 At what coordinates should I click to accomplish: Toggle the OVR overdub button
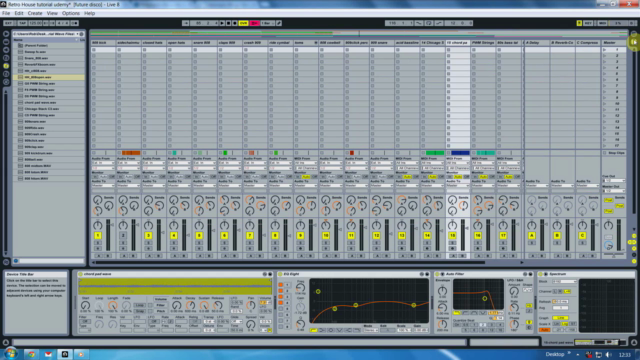(244, 23)
